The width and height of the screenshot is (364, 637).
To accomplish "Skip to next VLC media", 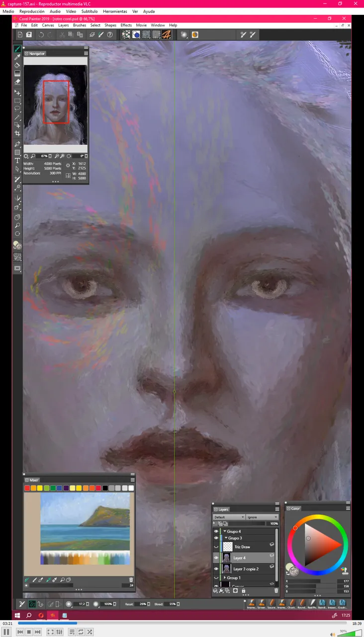I will click(x=38, y=632).
